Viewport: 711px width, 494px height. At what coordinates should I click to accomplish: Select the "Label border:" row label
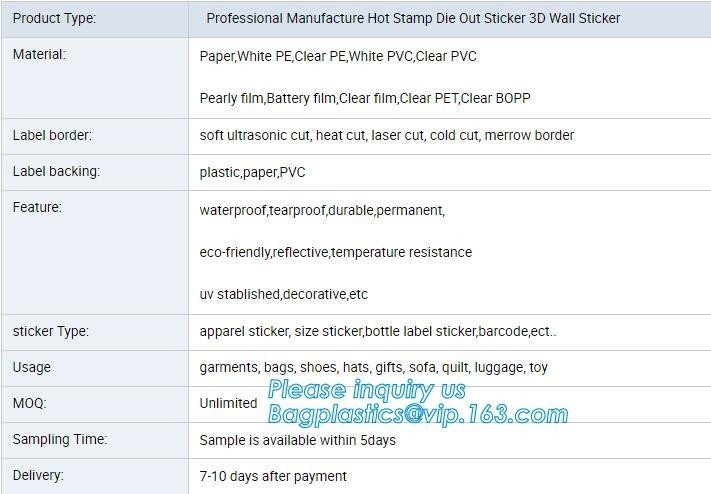click(x=52, y=135)
